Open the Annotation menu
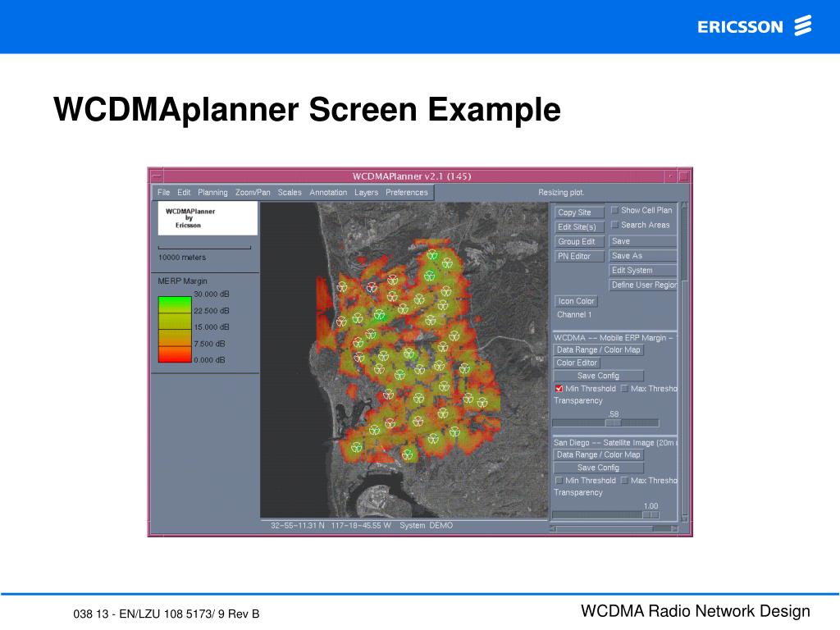The image size is (840, 630). 328,192
